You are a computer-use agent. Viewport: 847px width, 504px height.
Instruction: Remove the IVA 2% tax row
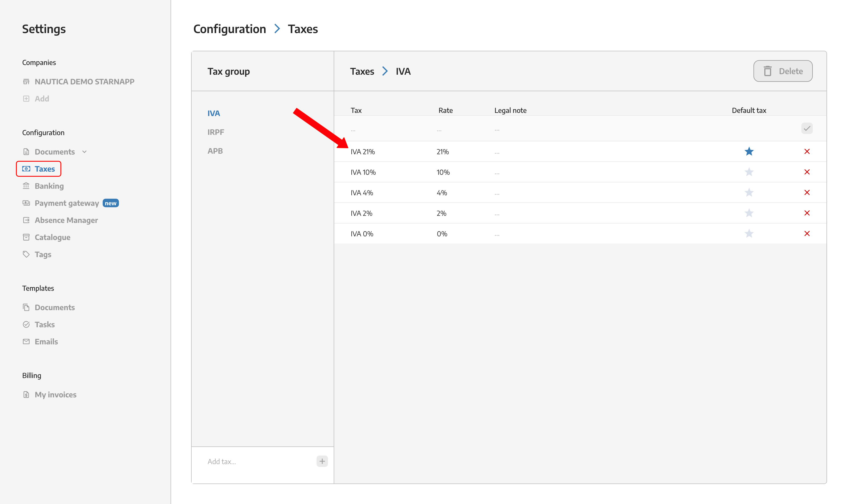pyautogui.click(x=807, y=213)
